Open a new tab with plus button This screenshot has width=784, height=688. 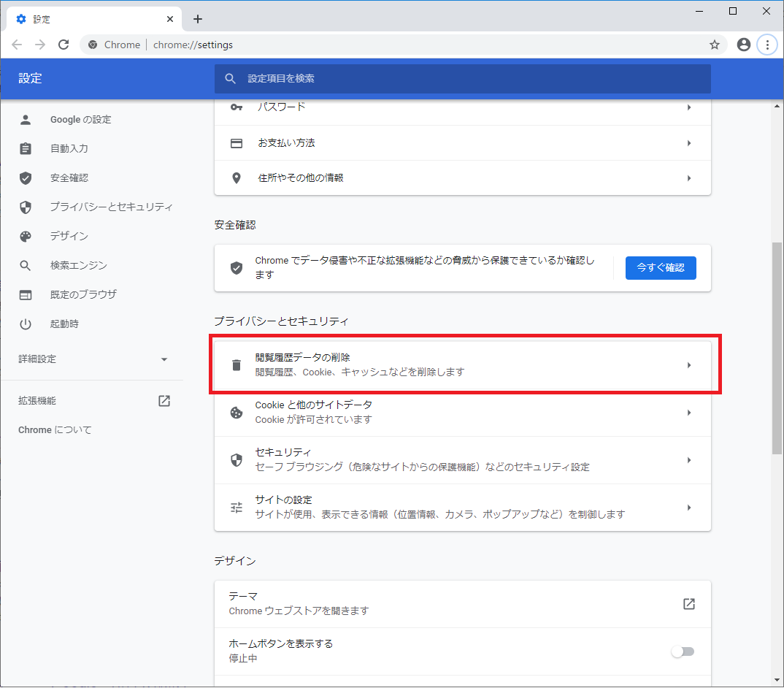coord(198,19)
